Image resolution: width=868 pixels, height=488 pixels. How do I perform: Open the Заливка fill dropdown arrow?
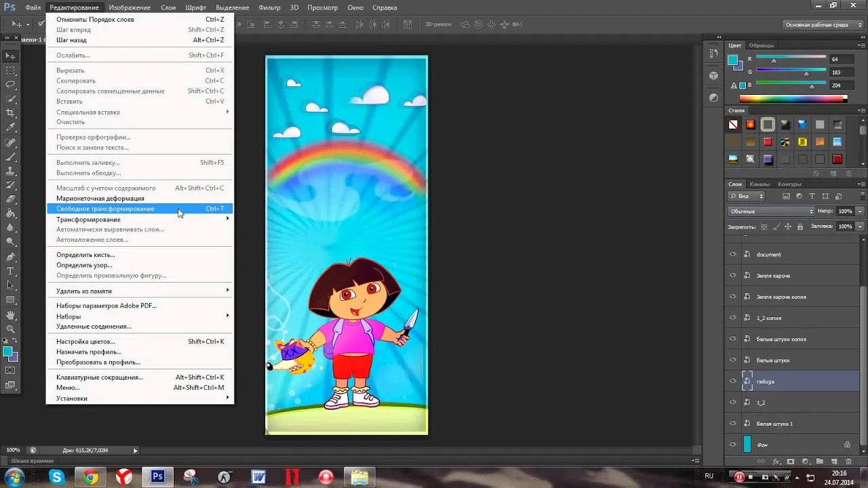click(860, 226)
